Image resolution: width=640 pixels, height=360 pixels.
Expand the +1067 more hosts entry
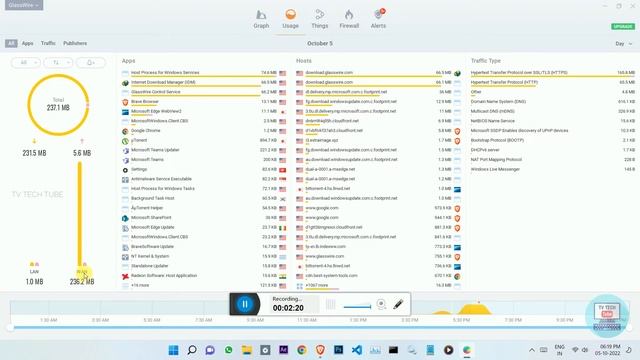[x=379, y=286]
